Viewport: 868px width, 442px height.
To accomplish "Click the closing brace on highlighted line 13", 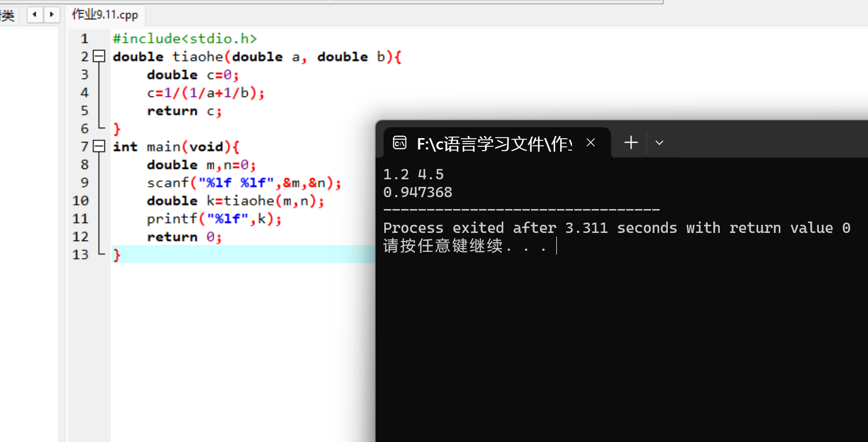I will click(116, 255).
